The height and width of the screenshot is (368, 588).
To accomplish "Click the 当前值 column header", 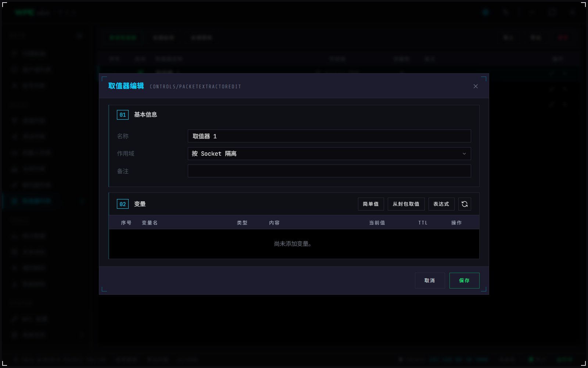I will tap(377, 223).
